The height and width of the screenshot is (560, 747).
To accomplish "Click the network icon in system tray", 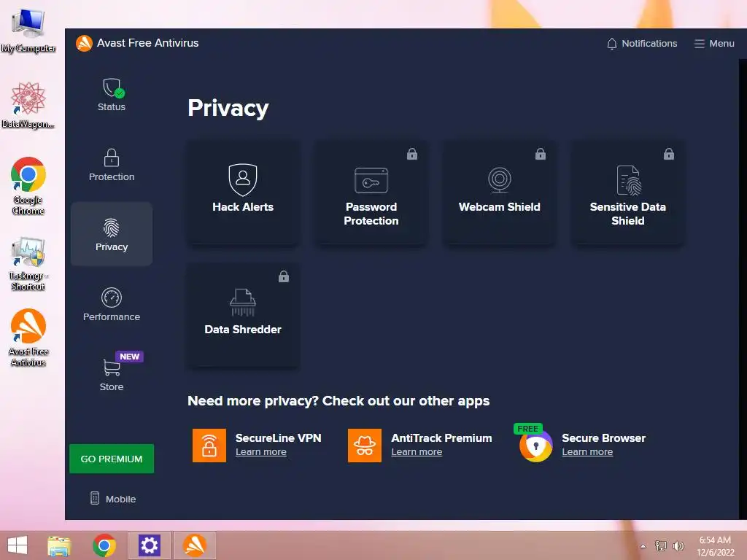I will coord(661,545).
